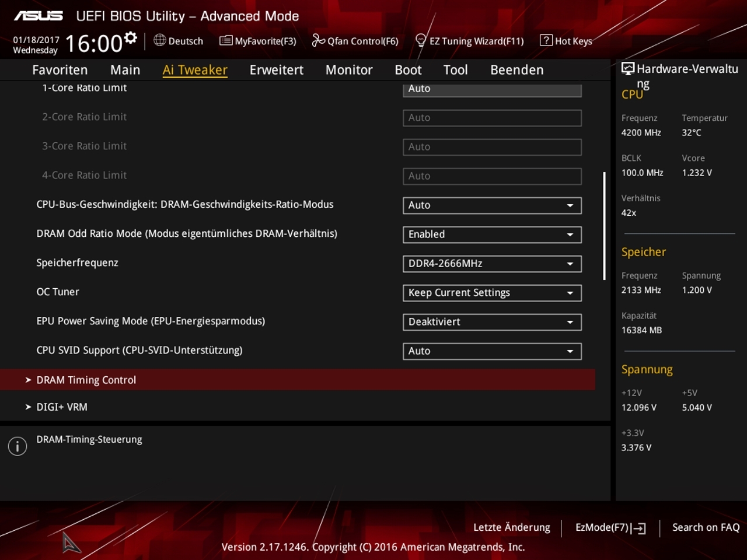Open EPU Power Saving Mode dropdown

492,322
